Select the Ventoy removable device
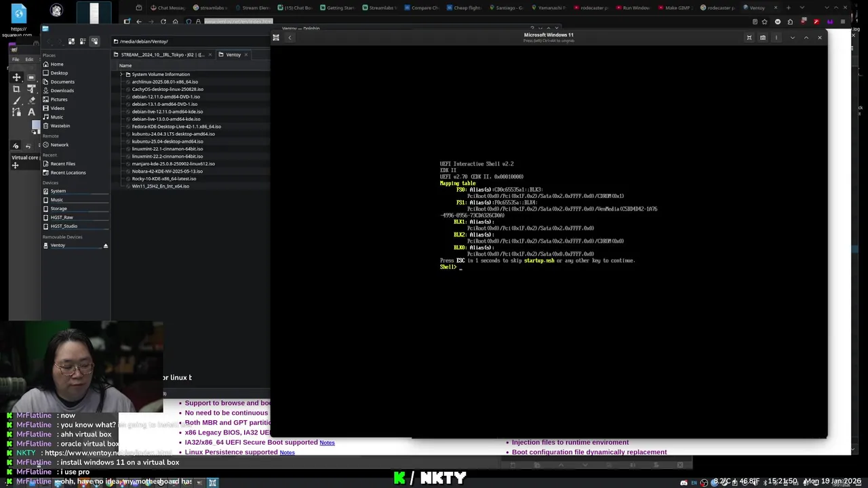 pyautogui.click(x=58, y=245)
